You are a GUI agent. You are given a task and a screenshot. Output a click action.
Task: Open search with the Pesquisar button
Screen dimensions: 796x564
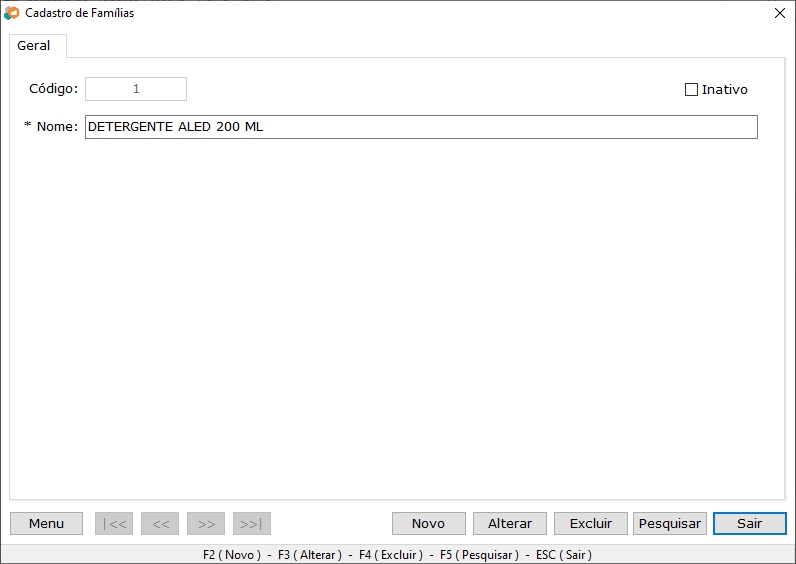pyautogui.click(x=670, y=523)
